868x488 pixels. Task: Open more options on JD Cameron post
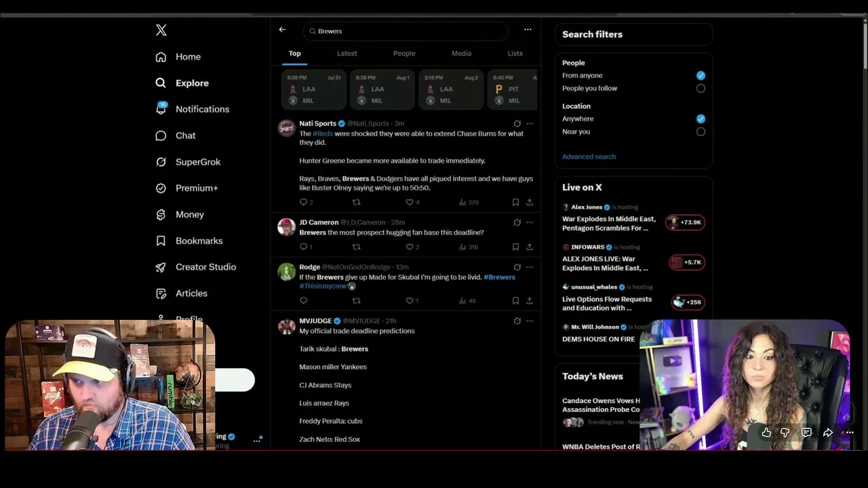tap(530, 222)
